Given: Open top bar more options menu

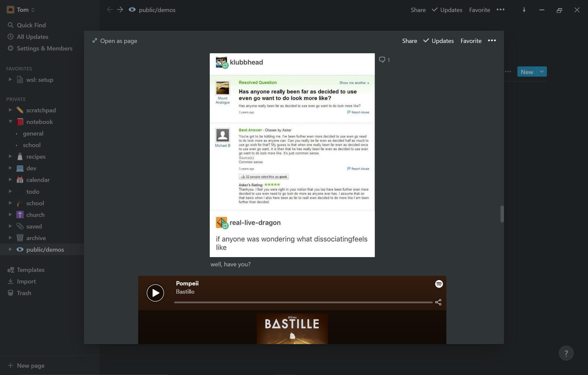Looking at the screenshot, I should point(500,9).
